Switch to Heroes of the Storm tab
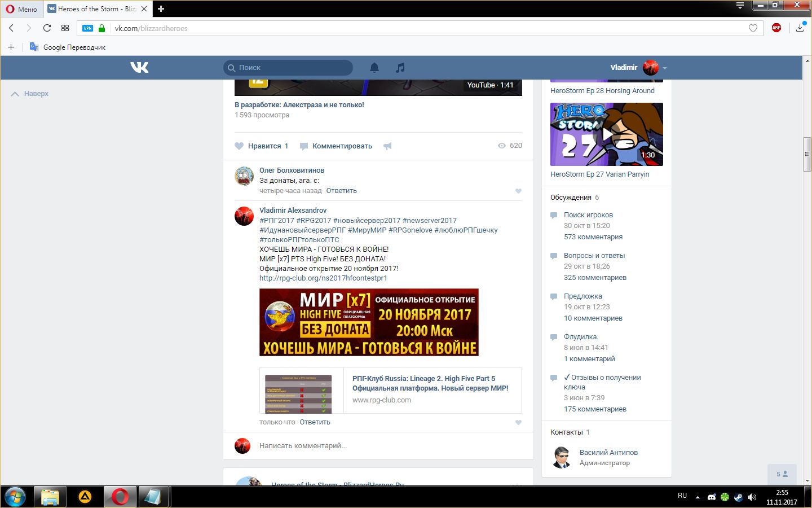The image size is (812, 508). (97, 9)
